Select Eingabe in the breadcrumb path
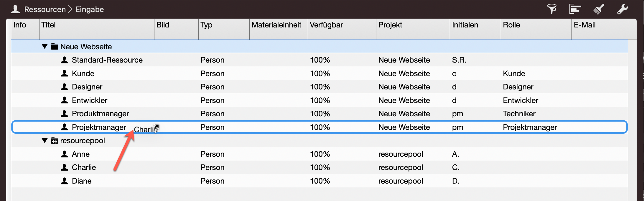 click(90, 9)
